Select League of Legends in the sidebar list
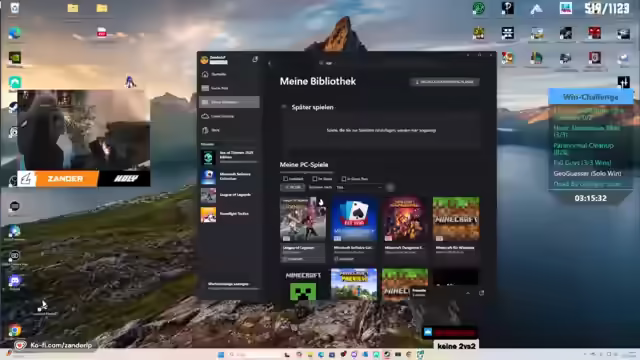This screenshot has width=640, height=360. [229, 195]
